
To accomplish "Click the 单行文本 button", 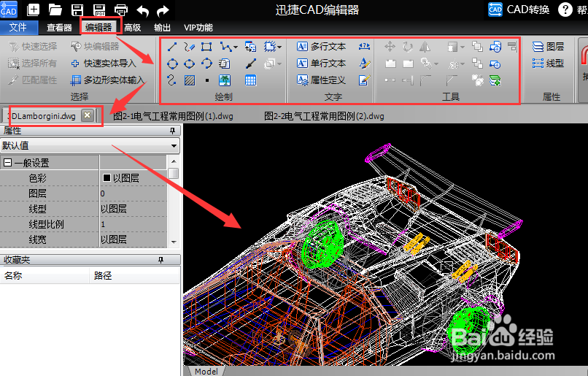I will pos(322,63).
